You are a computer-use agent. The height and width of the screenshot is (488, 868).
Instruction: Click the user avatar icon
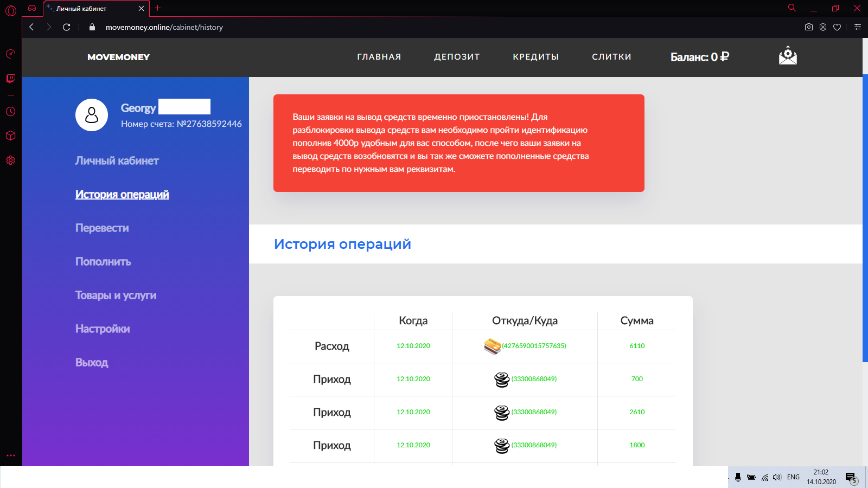(x=92, y=115)
